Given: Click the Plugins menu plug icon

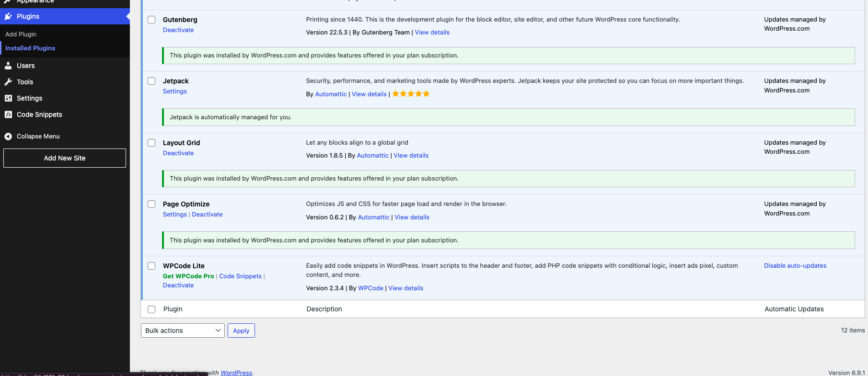Looking at the screenshot, I should [x=8, y=16].
